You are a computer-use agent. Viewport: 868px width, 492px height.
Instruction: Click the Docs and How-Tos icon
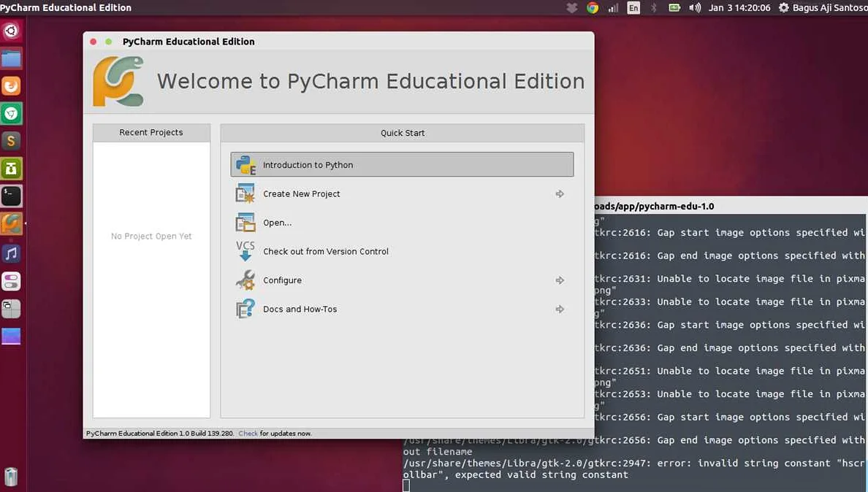(245, 309)
